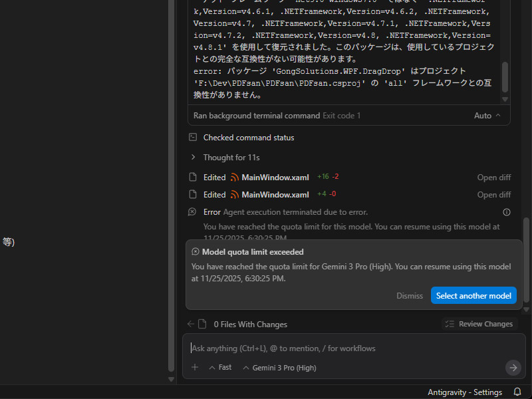
Task: Click file icon next to 0 Files With Changes
Action: pyautogui.click(x=202, y=324)
